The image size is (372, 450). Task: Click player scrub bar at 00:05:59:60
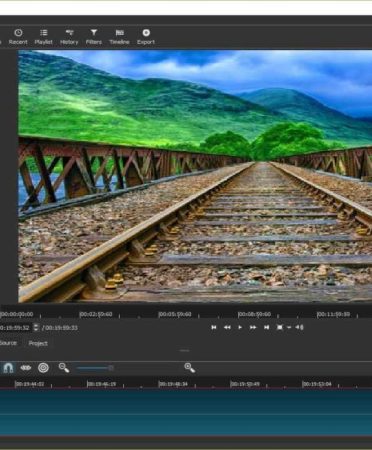[x=175, y=314]
